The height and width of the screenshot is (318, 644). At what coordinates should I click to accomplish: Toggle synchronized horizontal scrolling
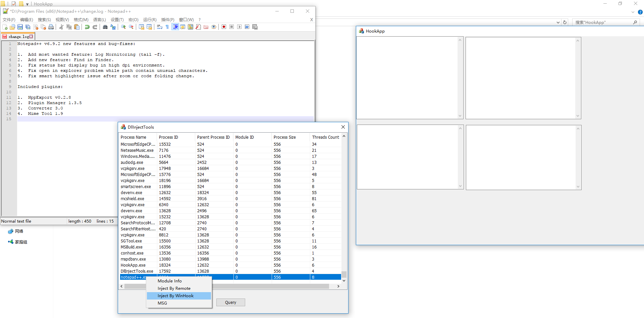[149, 27]
